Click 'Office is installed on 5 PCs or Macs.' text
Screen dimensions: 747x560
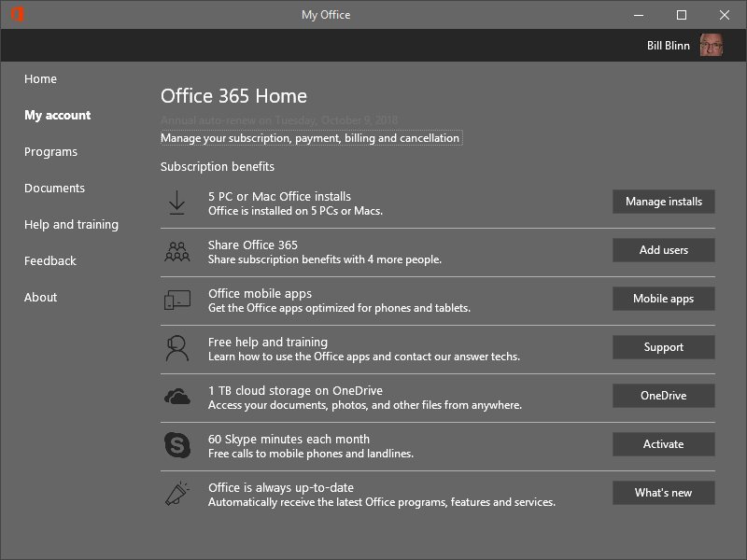point(295,211)
